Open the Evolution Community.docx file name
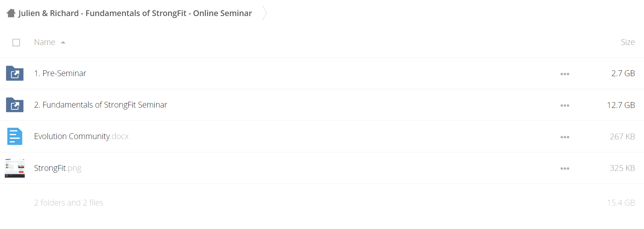 81,136
